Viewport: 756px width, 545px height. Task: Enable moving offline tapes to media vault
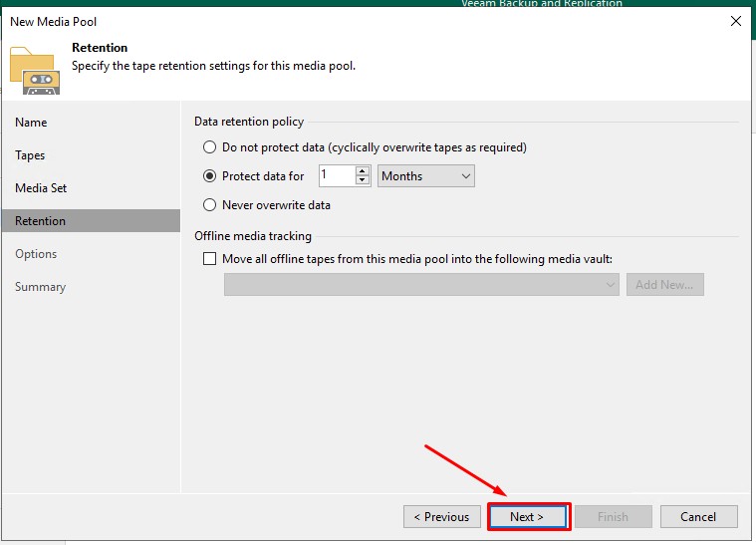coord(209,259)
